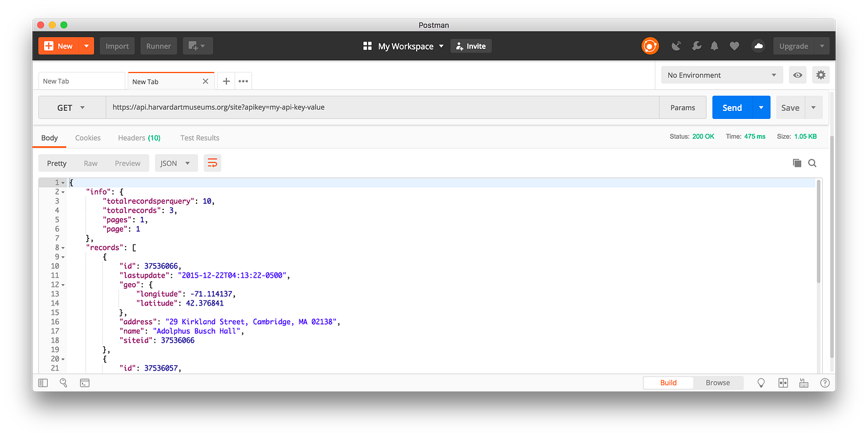This screenshot has width=868, height=438.
Task: Open the Cookies tab of the response
Action: pos(87,138)
